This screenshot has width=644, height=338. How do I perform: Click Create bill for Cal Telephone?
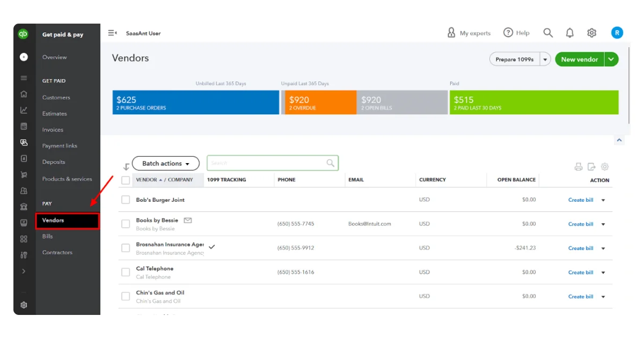[581, 273]
